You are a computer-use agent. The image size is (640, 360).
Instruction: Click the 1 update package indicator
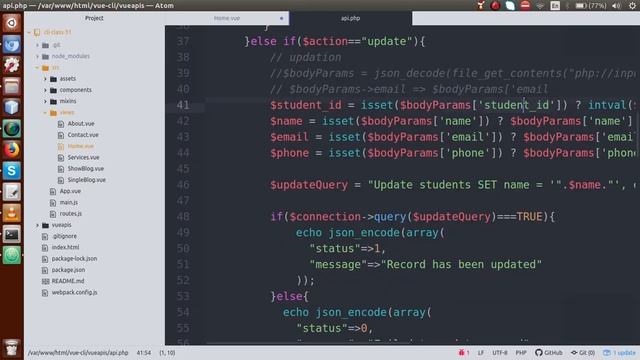[x=619, y=352]
